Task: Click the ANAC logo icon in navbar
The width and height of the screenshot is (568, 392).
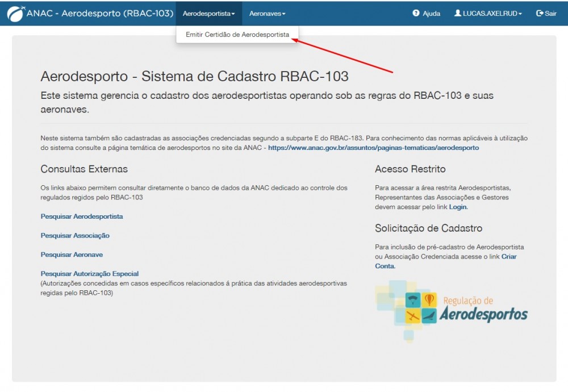Action: click(x=16, y=14)
